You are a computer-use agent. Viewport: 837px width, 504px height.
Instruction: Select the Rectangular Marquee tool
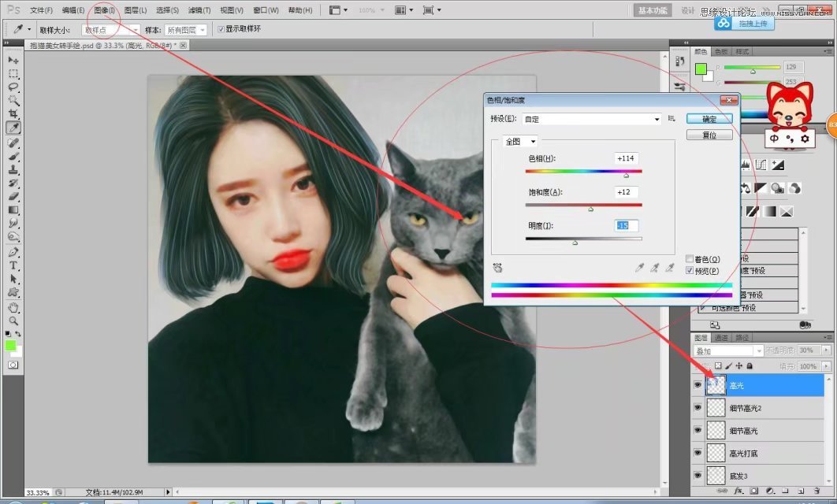tap(13, 73)
